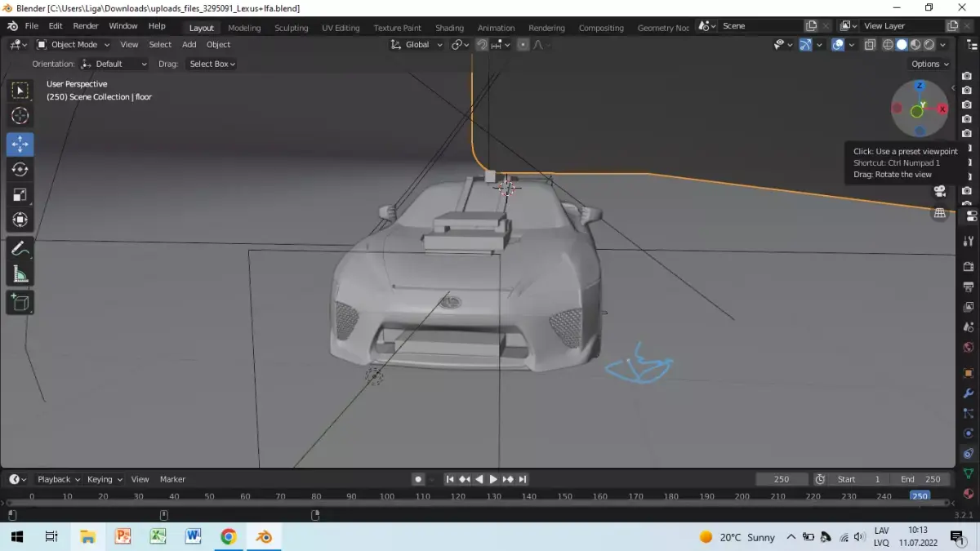Play animation forward
The image size is (980, 551).
point(493,479)
